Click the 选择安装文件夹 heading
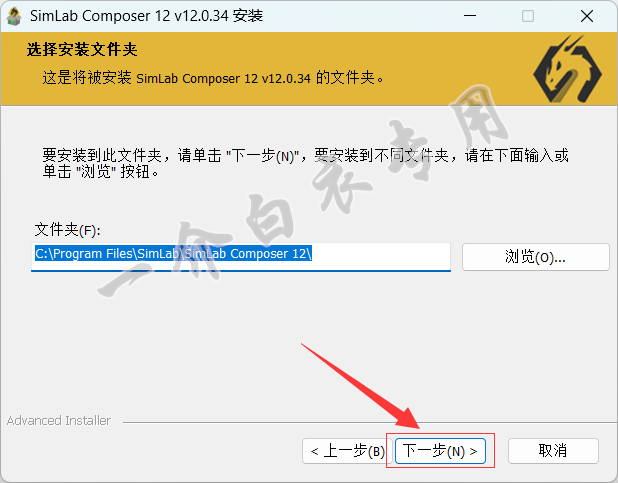This screenshot has height=483, width=618. pyautogui.click(x=82, y=50)
